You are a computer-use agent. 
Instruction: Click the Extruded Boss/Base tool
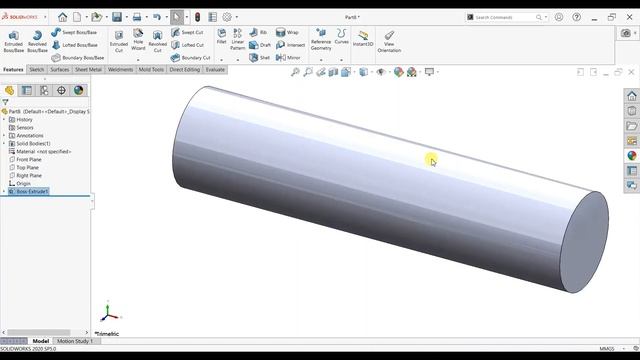tap(13, 41)
